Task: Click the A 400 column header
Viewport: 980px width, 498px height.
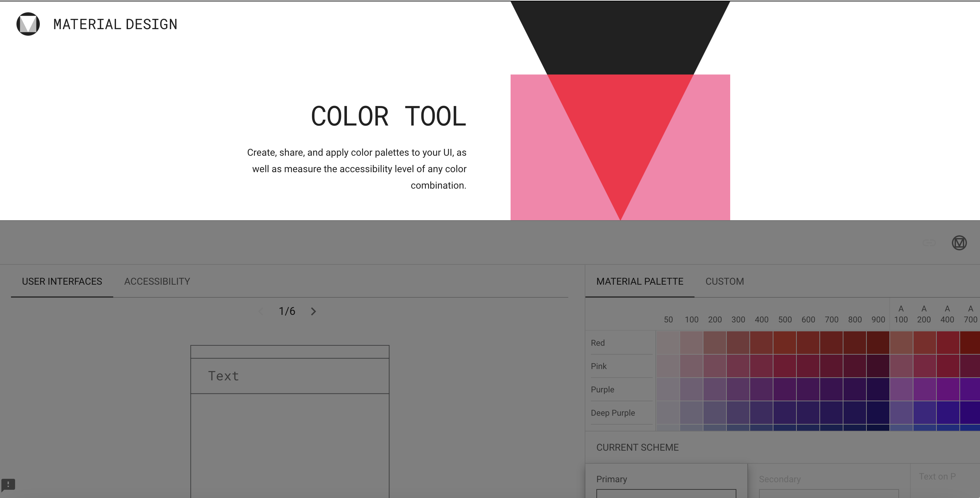Action: [x=947, y=314]
